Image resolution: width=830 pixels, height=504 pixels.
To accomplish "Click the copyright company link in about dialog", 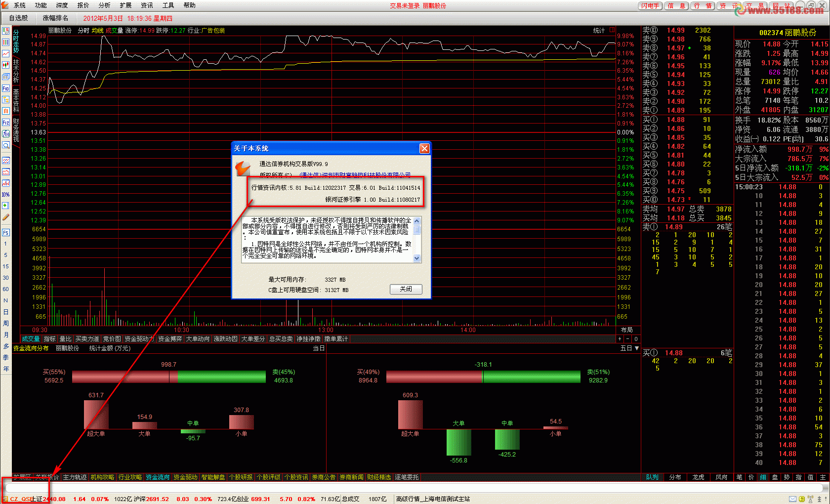I will coord(355,174).
